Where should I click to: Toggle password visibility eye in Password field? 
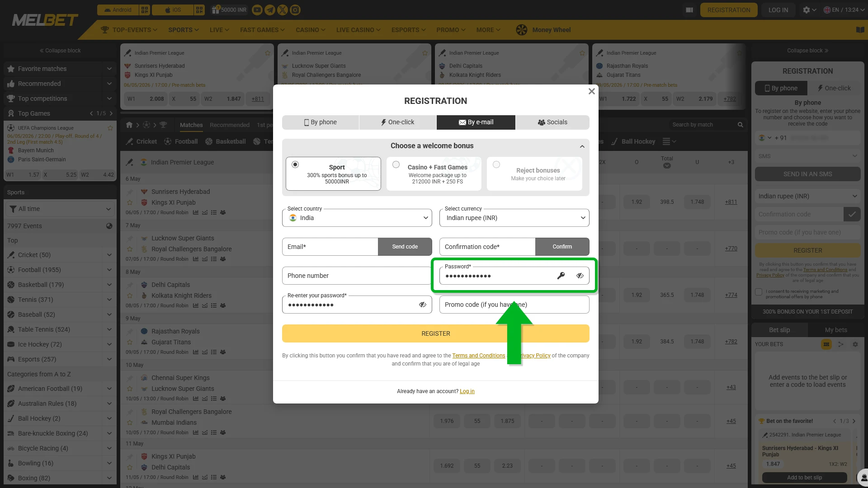pos(580,276)
